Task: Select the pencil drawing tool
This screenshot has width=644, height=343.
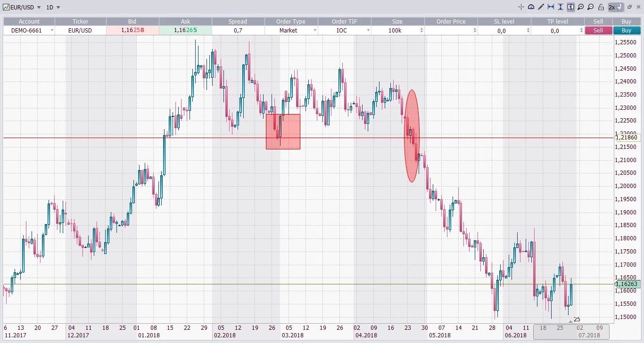Action: point(541,7)
